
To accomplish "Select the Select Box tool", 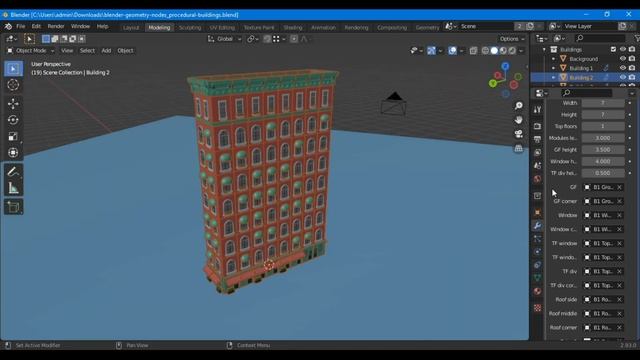I will click(x=13, y=69).
